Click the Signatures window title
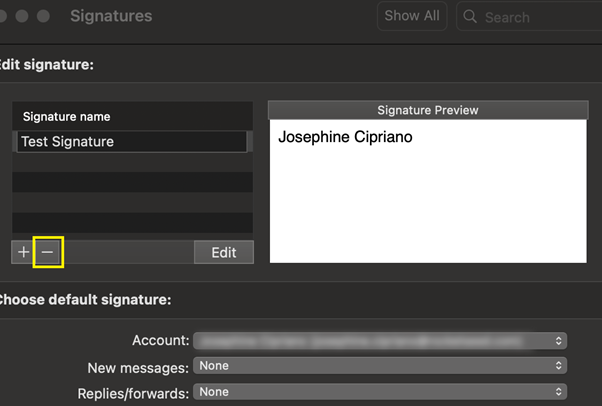 [111, 17]
